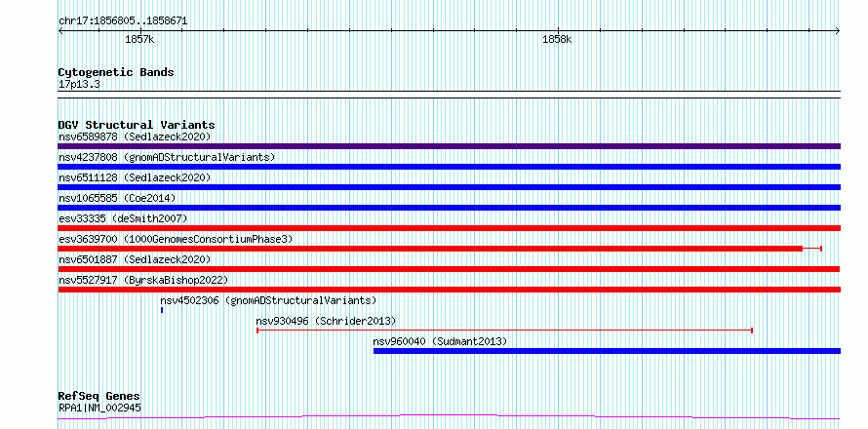
Task: Click the esv33335 (deSmith2007) label
Action: click(x=123, y=218)
